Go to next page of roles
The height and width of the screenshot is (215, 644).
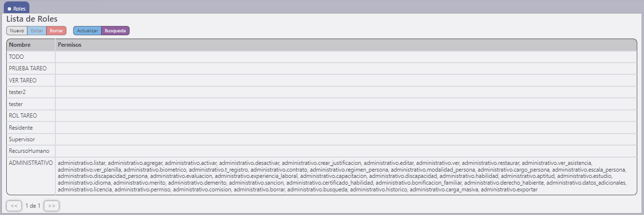click(x=51, y=206)
